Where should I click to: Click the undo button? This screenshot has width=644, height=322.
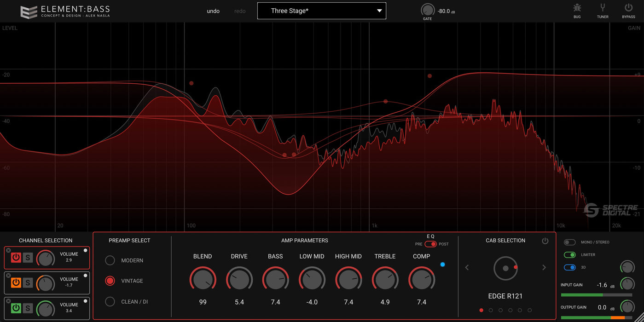(x=213, y=11)
